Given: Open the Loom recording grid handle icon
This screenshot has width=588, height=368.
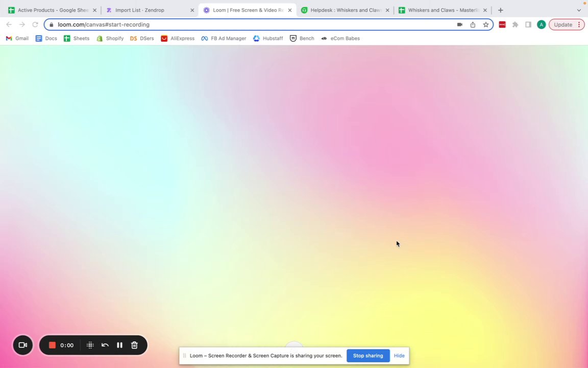Looking at the screenshot, I should tap(90, 345).
